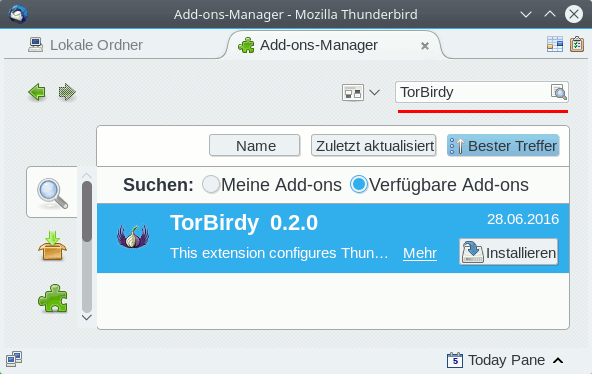Open the Get Add-ons download box category
Screen dimensions: 592x374
click(52, 246)
